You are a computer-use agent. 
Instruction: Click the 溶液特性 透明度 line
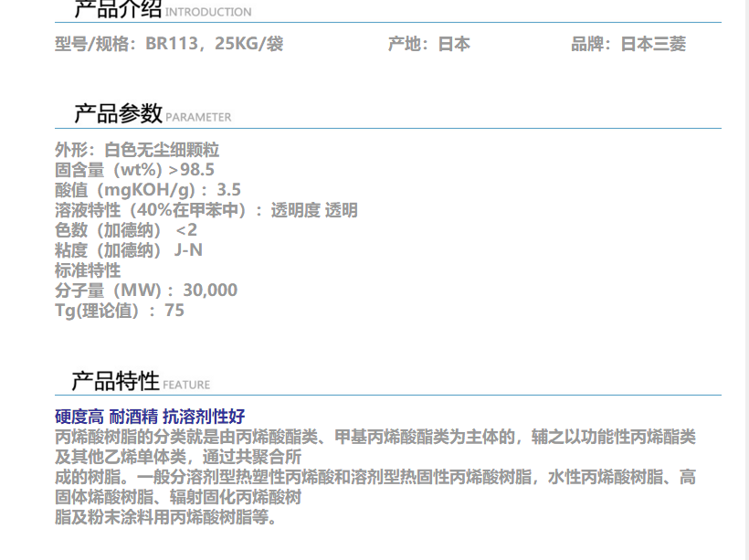[x=206, y=210]
